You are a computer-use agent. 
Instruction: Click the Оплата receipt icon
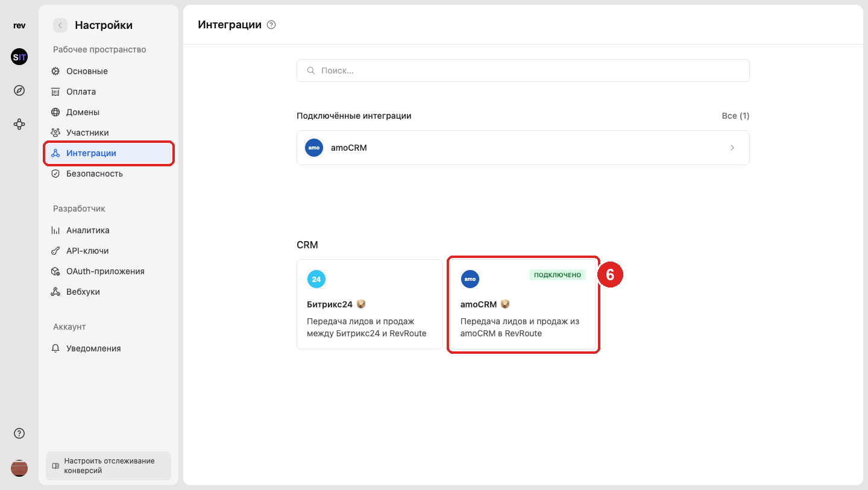(55, 92)
